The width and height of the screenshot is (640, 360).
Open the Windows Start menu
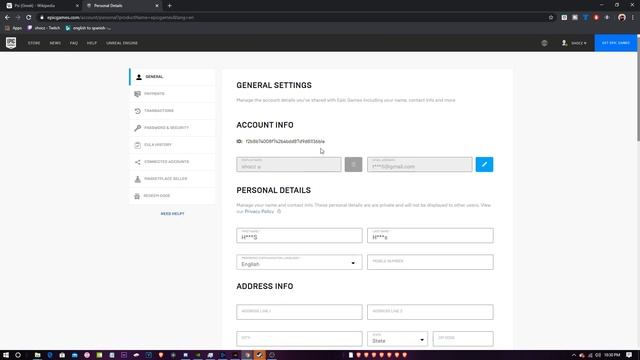[6, 355]
